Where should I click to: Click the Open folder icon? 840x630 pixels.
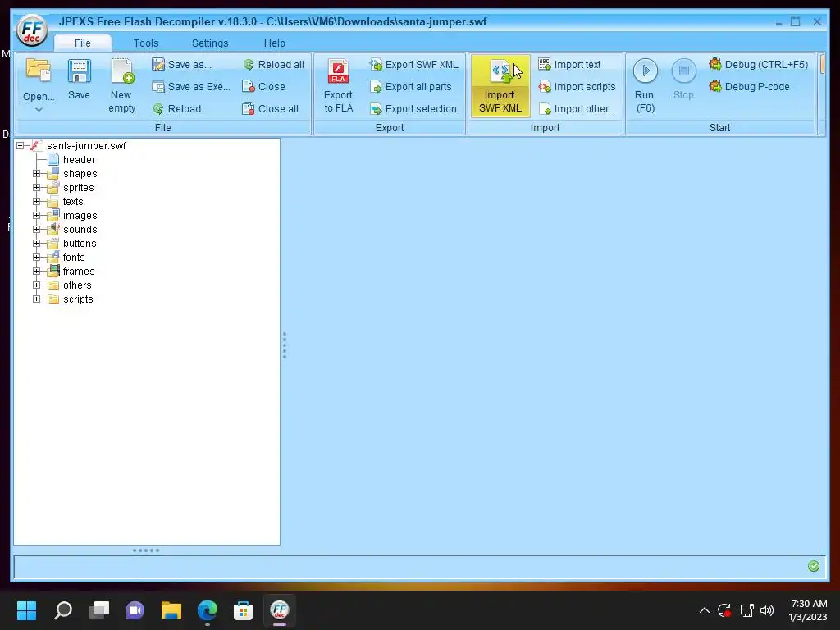(x=39, y=71)
